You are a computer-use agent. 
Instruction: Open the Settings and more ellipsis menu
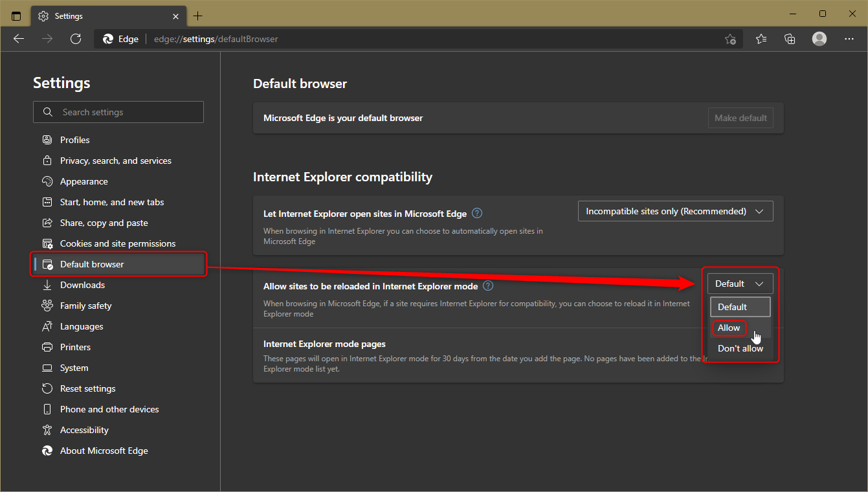[x=849, y=39]
